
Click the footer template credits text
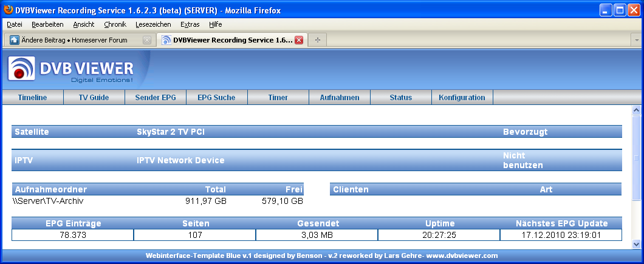[321, 256]
